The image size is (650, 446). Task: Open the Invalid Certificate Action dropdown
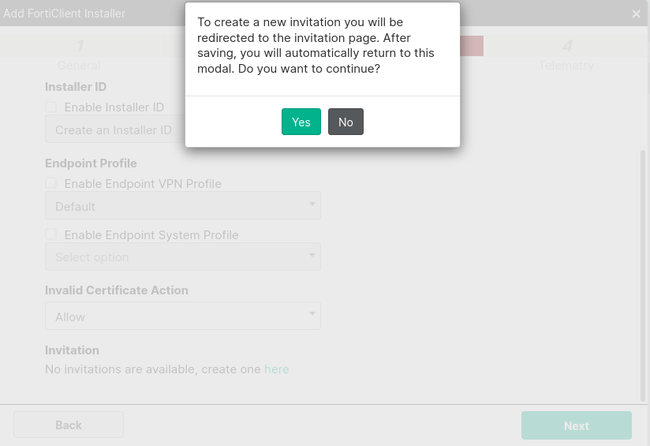tap(182, 317)
